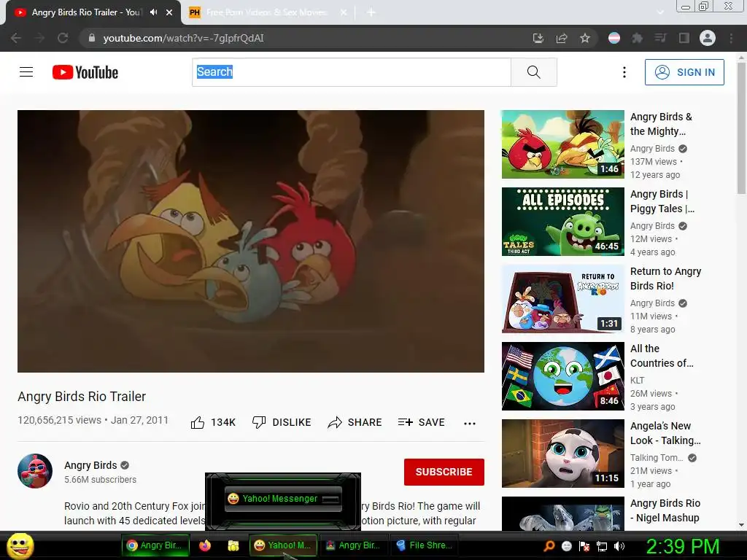This screenshot has height=560, width=747.
Task: Click the 2:39 PM taskbar clock
Action: (682, 546)
